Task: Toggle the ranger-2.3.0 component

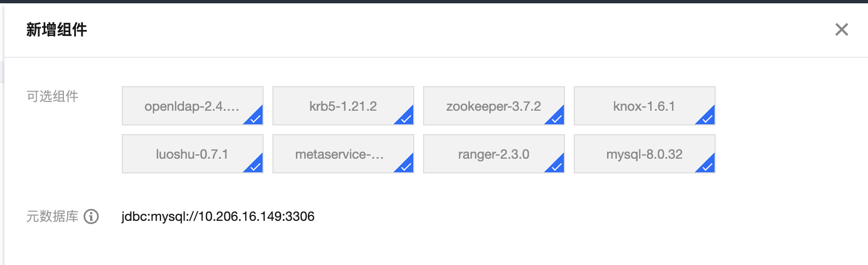Action: (x=494, y=154)
